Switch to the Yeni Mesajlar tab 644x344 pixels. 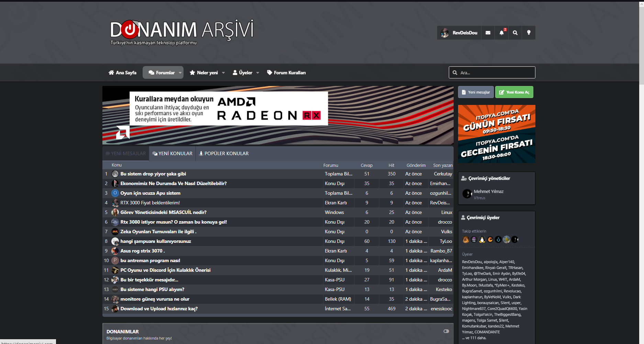point(126,153)
